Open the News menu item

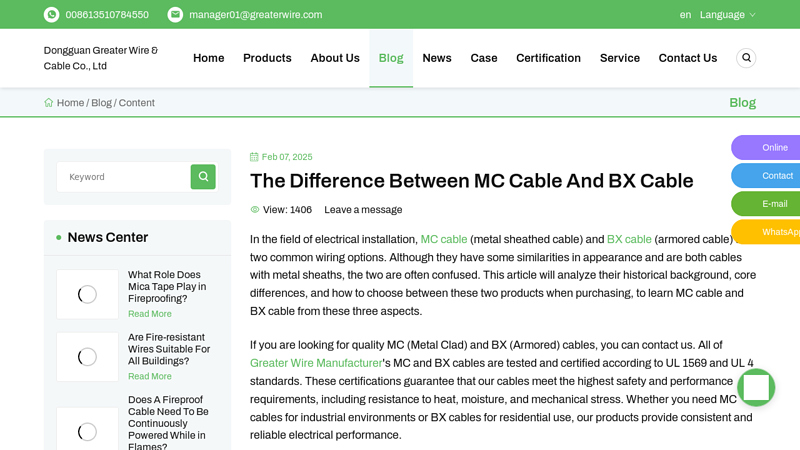click(x=437, y=58)
